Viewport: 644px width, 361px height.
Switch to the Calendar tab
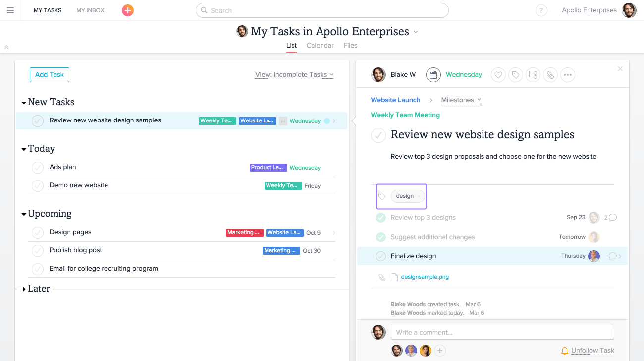point(320,46)
